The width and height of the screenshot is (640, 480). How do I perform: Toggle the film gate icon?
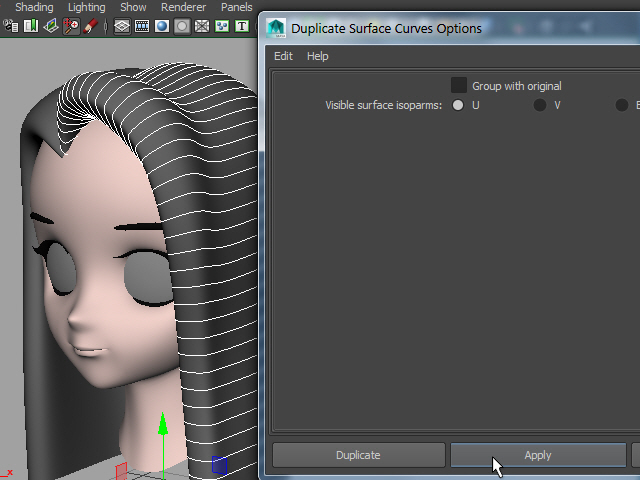tap(141, 26)
